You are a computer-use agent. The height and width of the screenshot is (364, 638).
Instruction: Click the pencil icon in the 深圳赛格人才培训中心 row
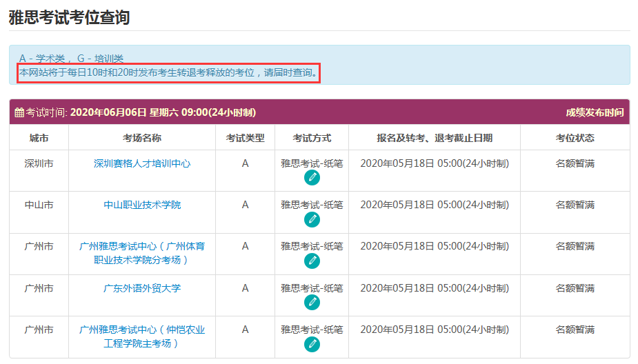(312, 178)
